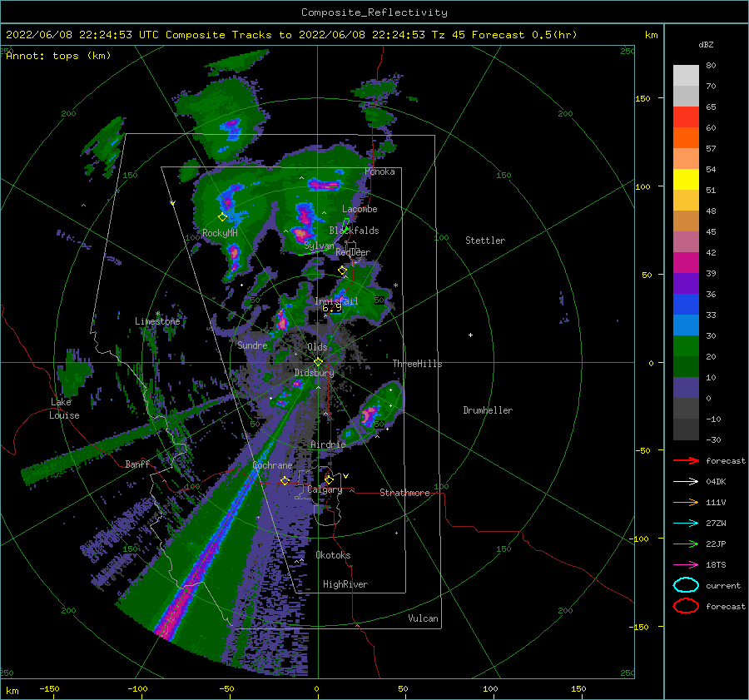Click the Lacombe town label
The image size is (749, 700).
pyautogui.click(x=360, y=209)
